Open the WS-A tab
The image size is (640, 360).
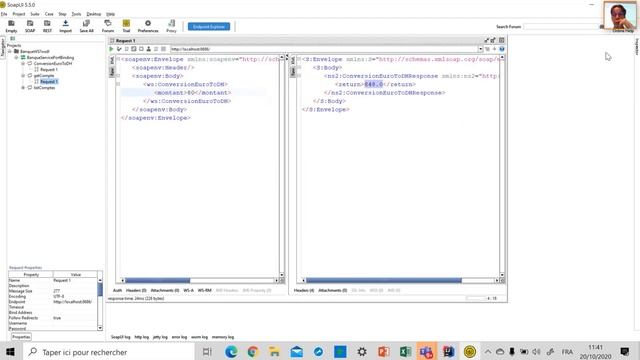point(188,290)
